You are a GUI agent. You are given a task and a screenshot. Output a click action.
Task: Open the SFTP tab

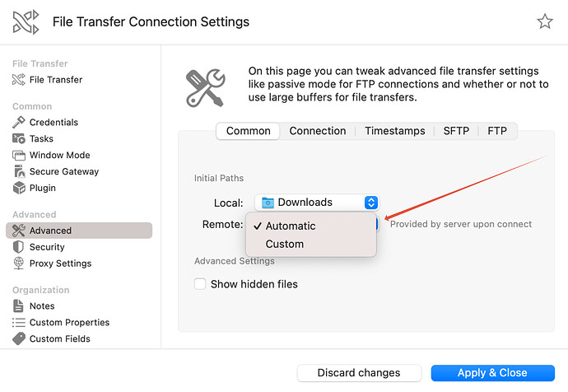(456, 131)
